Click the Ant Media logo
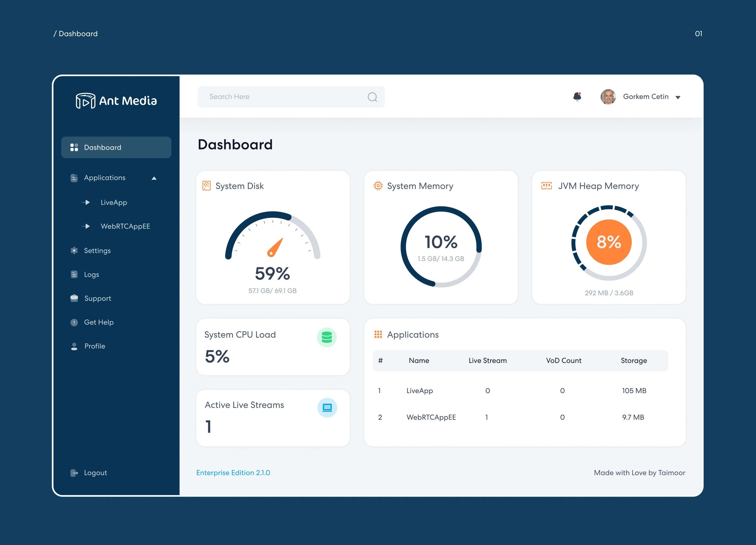Image resolution: width=756 pixels, height=545 pixels. 116,101
